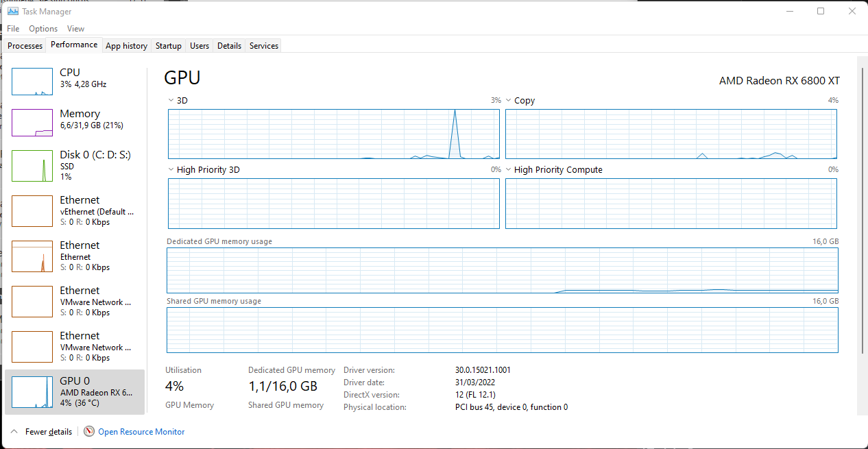Screen dimensions: 868x449
Task: Open the High Priority Compute graph dropdown
Action: tap(509, 170)
